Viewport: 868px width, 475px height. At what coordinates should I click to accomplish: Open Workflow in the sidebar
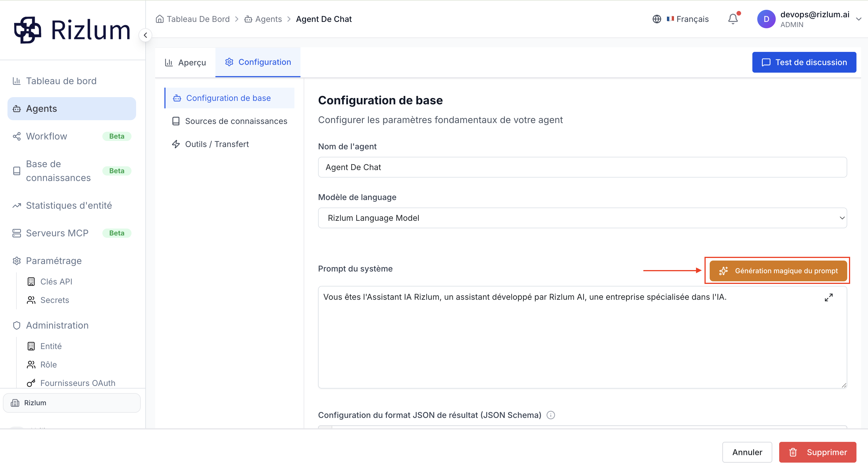72,136
